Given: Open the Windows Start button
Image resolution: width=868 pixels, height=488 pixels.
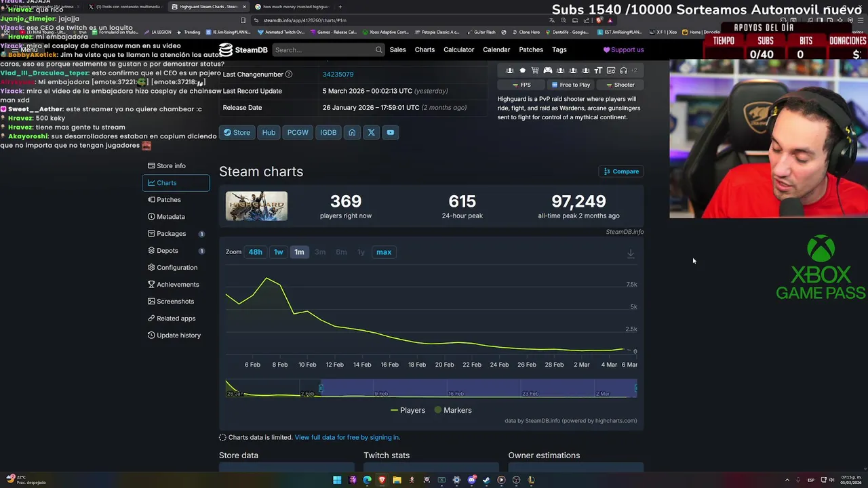Looking at the screenshot, I should (x=337, y=480).
